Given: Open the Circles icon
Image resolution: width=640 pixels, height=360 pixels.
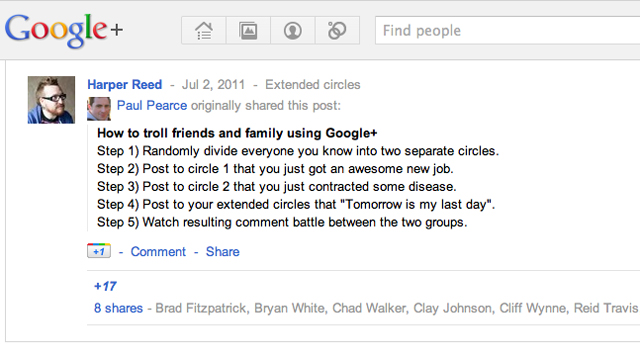Looking at the screenshot, I should tap(337, 31).
